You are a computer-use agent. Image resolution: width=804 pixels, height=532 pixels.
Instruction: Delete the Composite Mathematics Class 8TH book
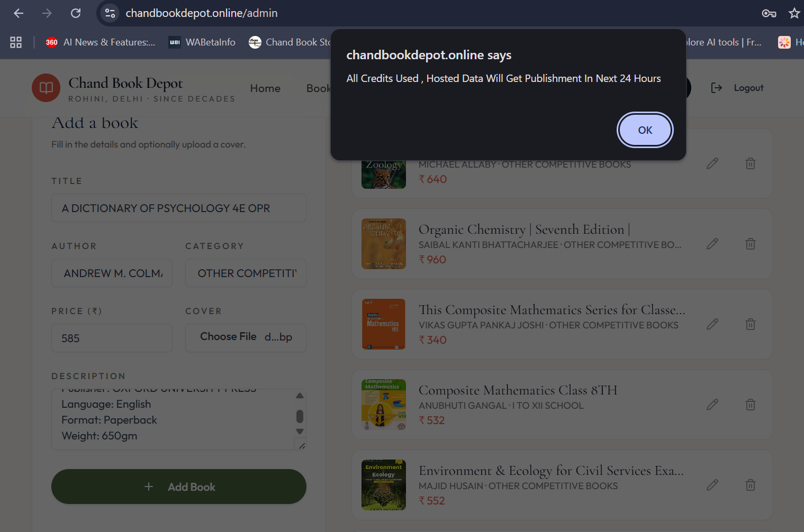[751, 405]
